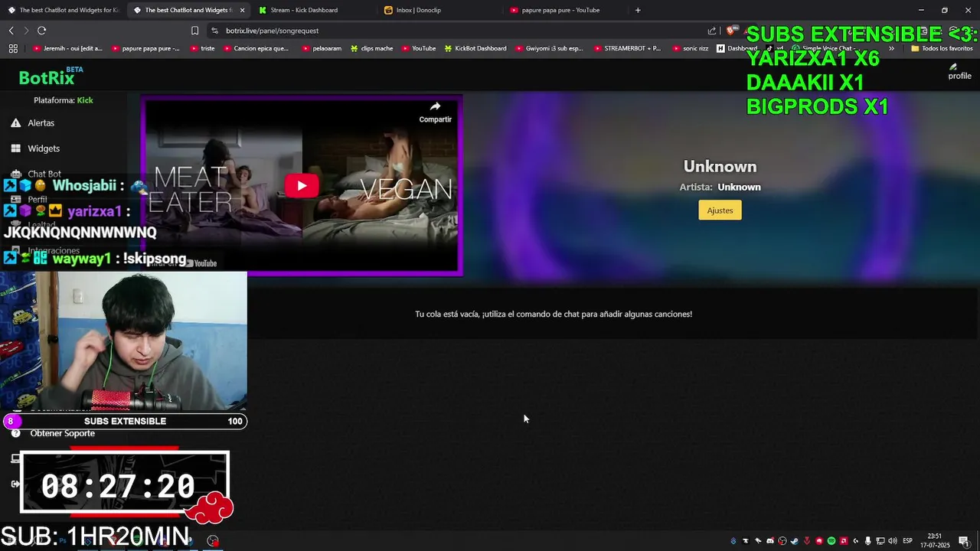Open the YouTube bookmark
This screenshot has height=551, width=980.
[418, 48]
